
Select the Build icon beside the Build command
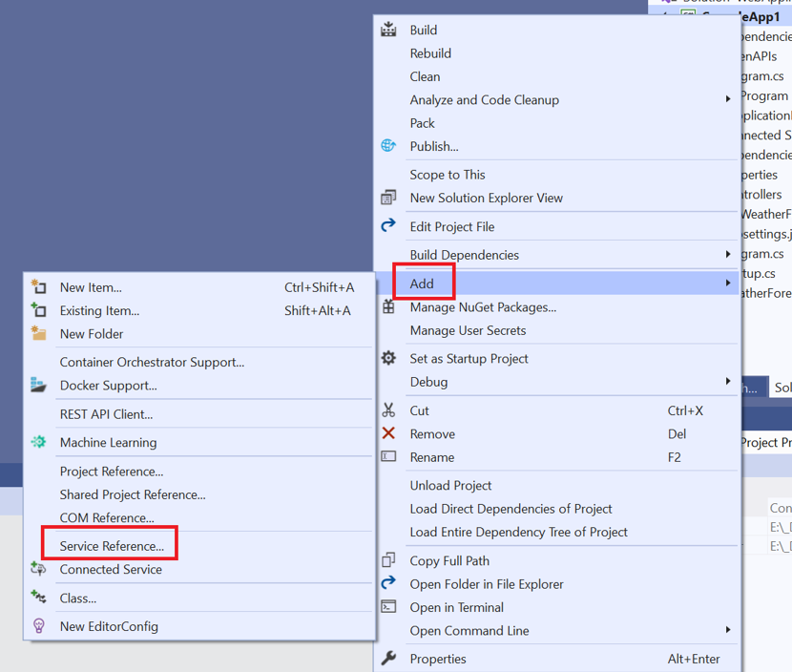[x=388, y=30]
